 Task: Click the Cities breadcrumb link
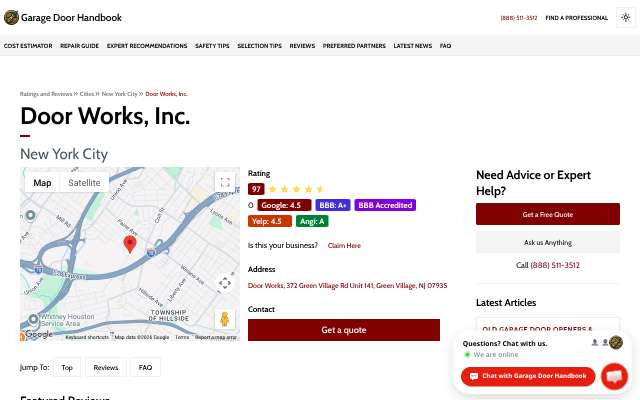(87, 94)
